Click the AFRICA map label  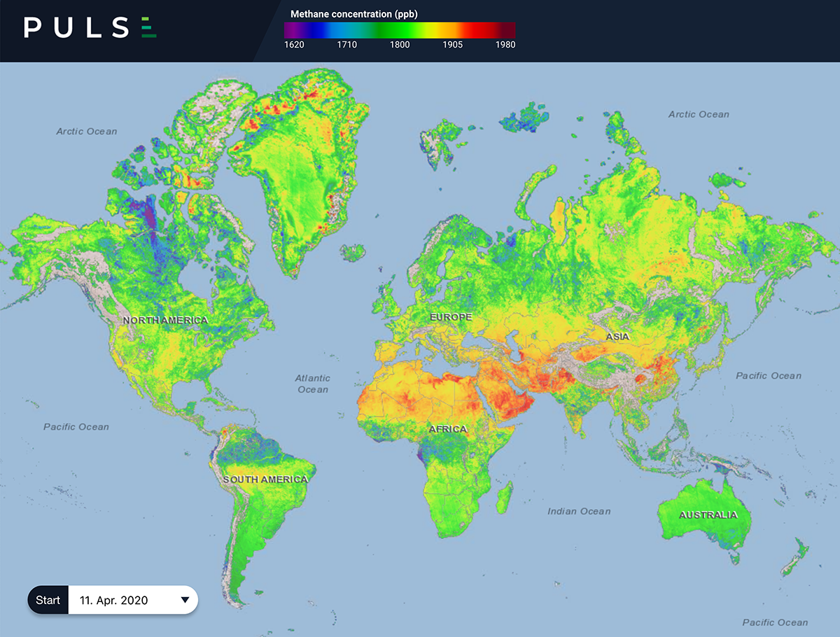(448, 429)
